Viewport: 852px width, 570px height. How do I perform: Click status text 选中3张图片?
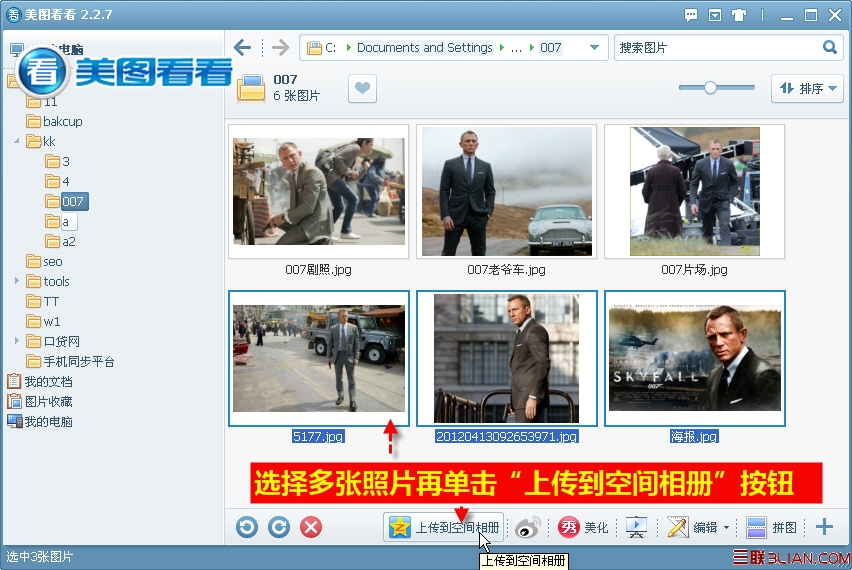click(39, 557)
